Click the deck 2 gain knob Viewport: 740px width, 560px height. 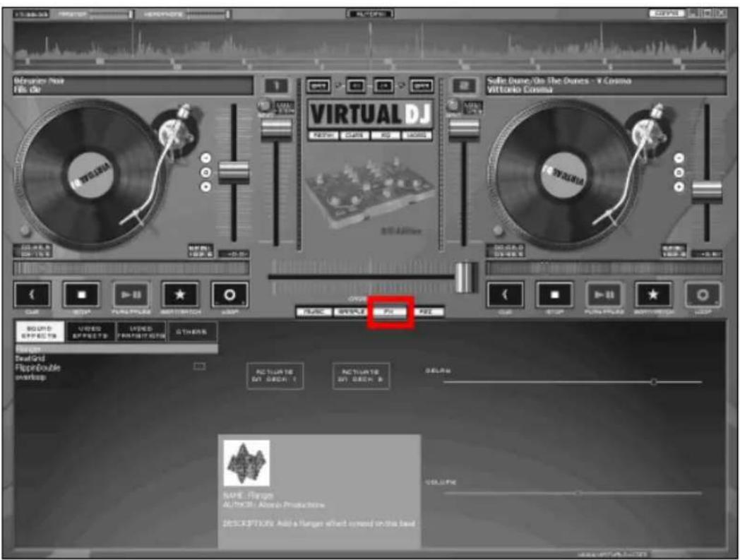click(x=453, y=105)
